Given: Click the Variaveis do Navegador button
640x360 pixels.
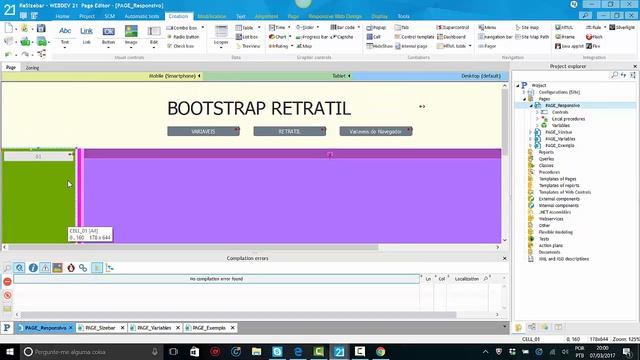Looking at the screenshot, I should coord(376,131).
